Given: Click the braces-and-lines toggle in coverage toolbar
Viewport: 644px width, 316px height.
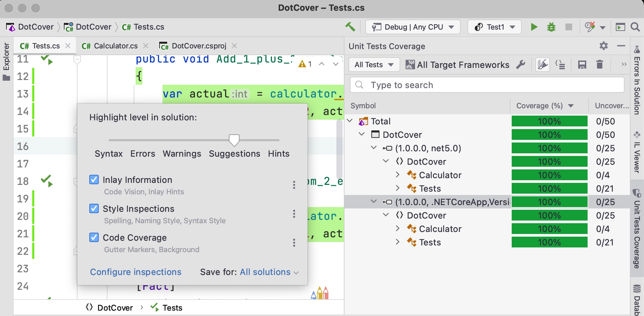Looking at the screenshot, I should pyautogui.click(x=560, y=64).
